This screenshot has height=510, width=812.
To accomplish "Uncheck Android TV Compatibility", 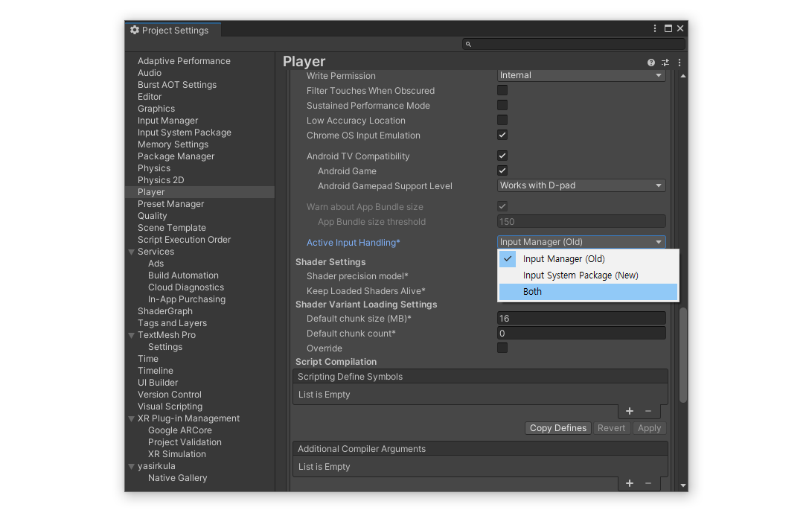I will (x=502, y=156).
